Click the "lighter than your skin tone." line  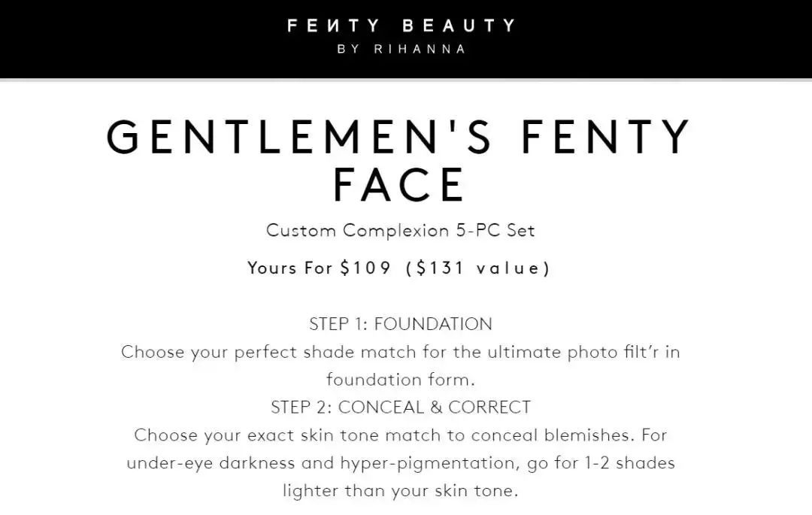tap(401, 491)
